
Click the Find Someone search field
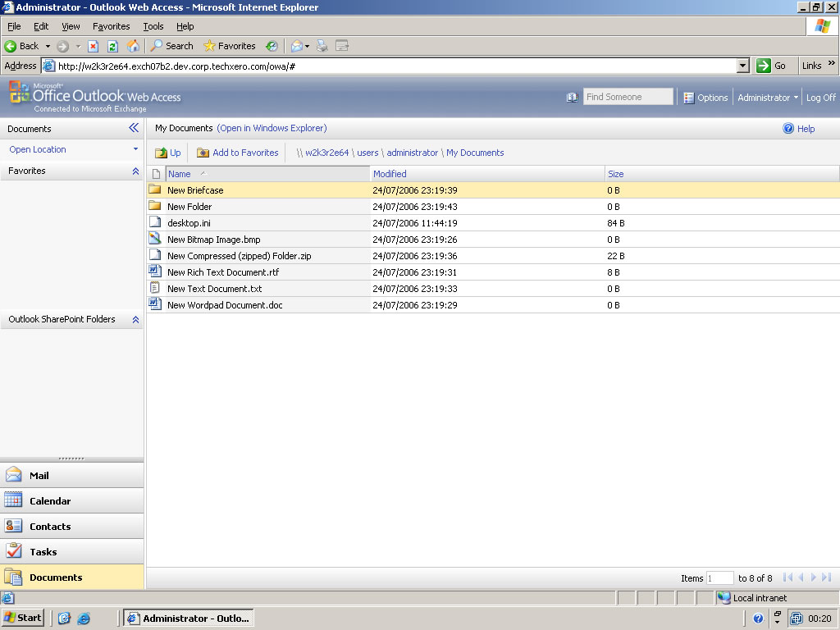pyautogui.click(x=628, y=97)
